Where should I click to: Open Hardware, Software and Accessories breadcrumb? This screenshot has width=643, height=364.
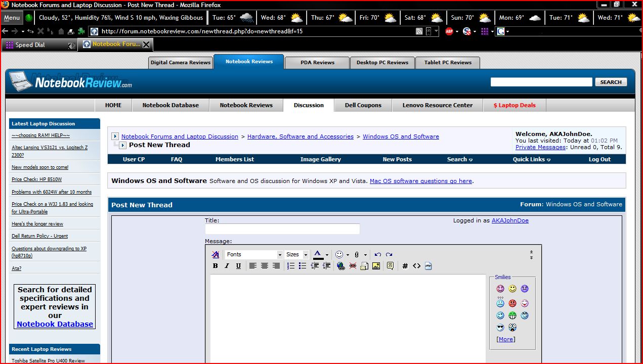point(301,136)
